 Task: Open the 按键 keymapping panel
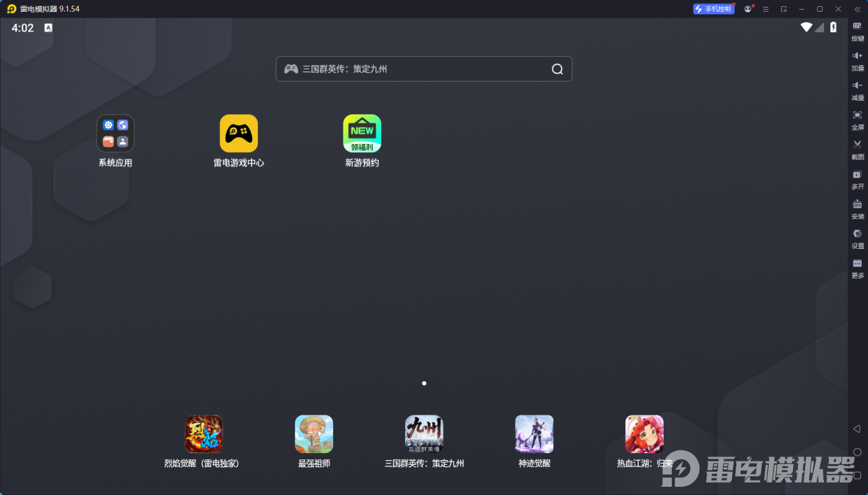point(857,31)
